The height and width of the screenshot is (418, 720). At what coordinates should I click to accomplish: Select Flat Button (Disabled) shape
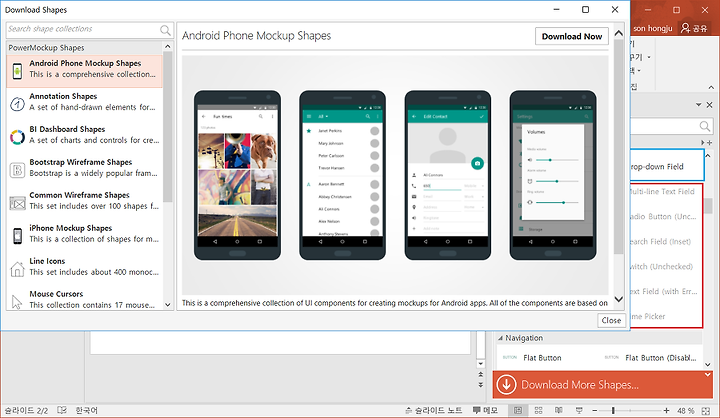tap(651, 358)
